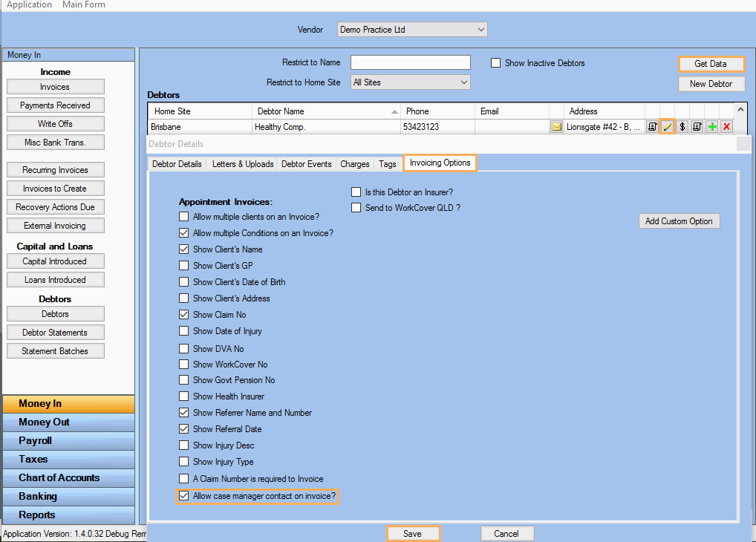This screenshot has height=542, width=756.
Task: Add a new record using the green plus icon
Action: (x=712, y=127)
